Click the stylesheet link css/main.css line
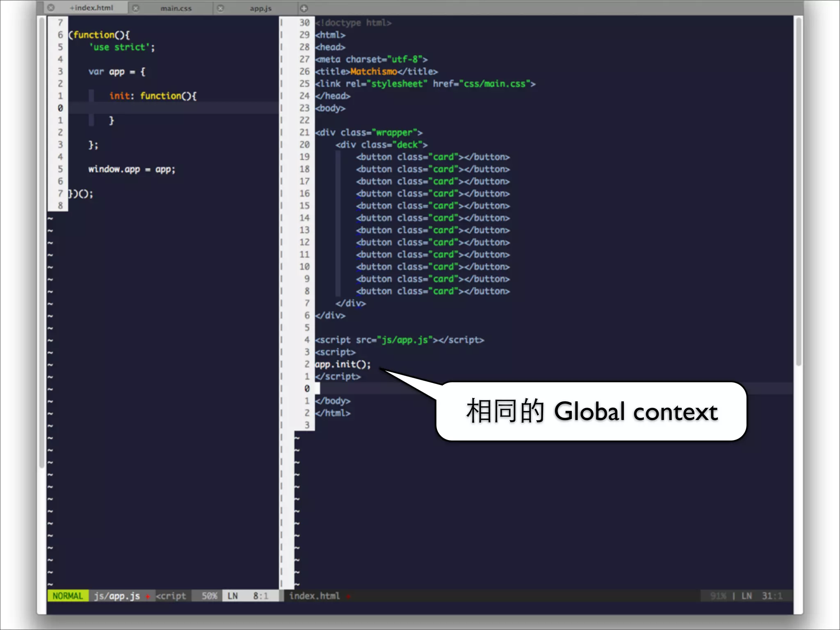 [425, 84]
